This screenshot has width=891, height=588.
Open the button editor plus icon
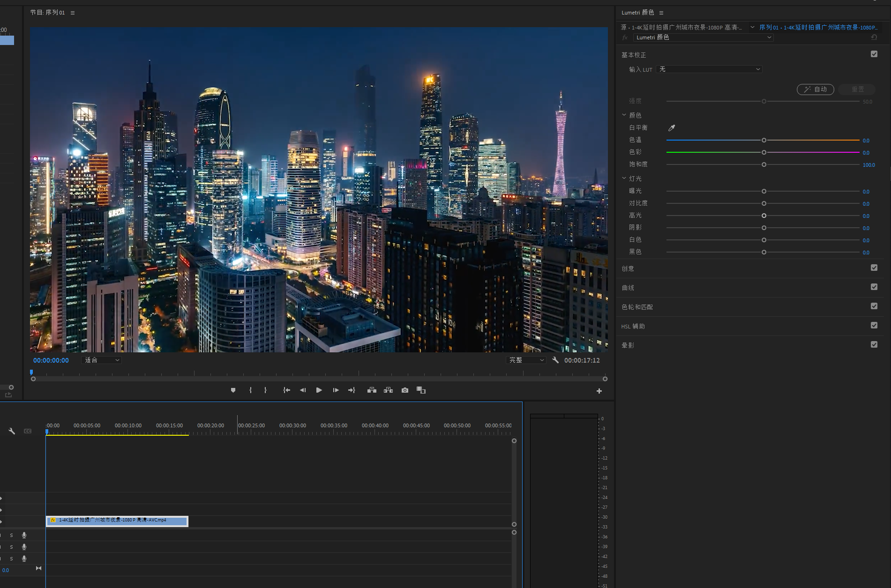pos(599,391)
